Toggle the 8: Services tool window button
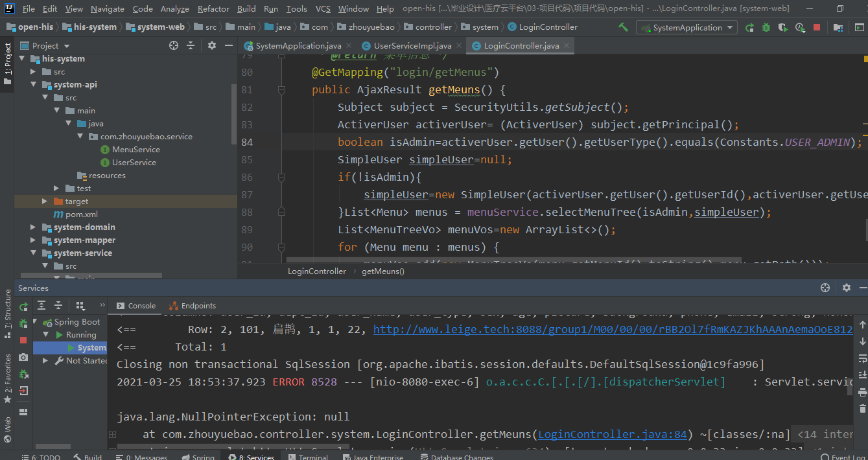 point(252,456)
